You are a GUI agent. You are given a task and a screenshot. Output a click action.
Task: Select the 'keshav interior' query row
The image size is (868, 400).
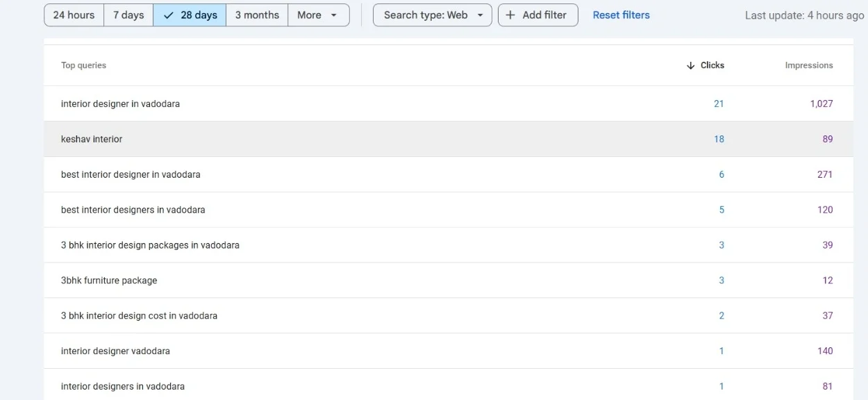coord(92,140)
